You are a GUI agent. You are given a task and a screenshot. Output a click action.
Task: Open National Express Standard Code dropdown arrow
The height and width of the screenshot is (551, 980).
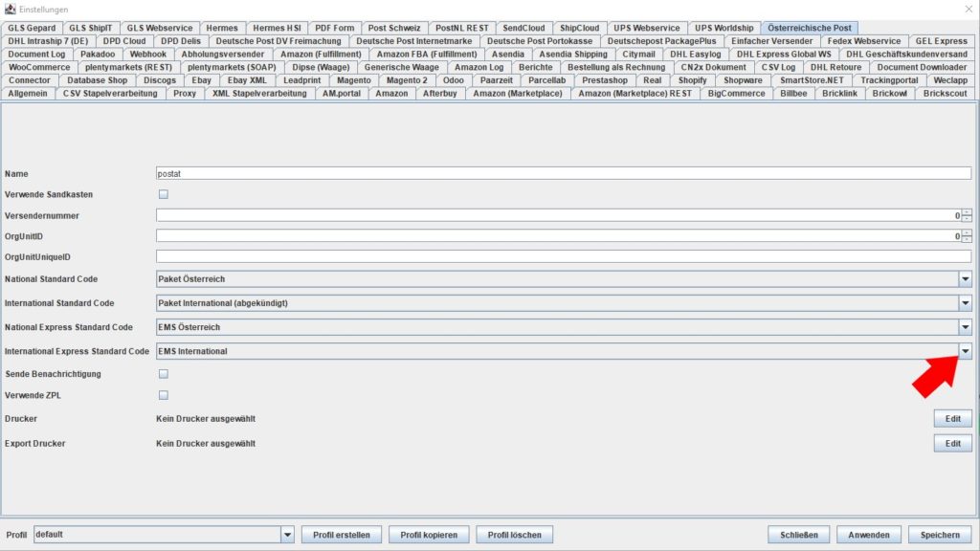pos(965,327)
